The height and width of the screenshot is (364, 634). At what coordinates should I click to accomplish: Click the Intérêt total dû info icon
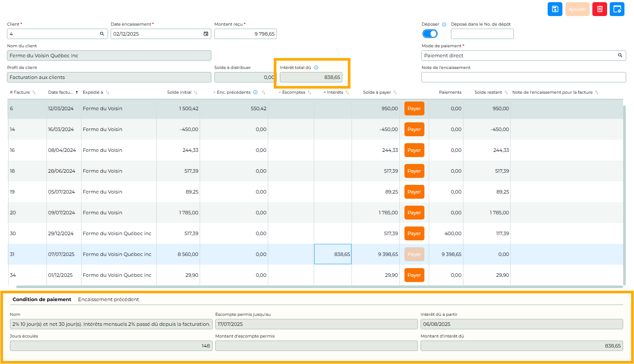tap(316, 68)
